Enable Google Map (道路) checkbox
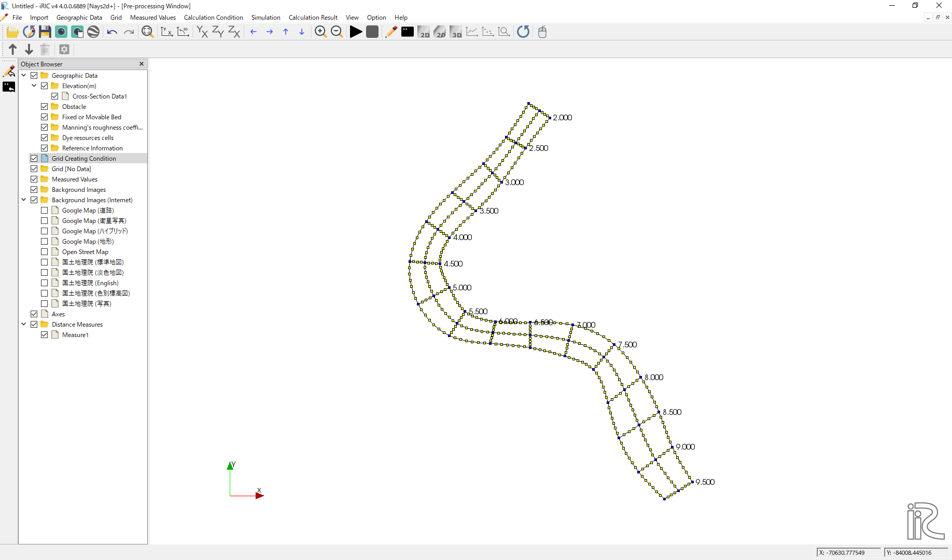952x560 pixels. point(45,211)
